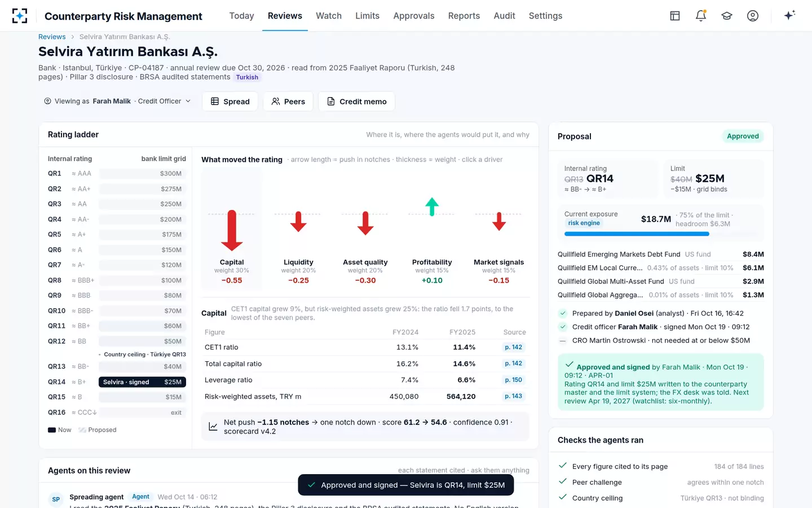Select the Market signals driver arrow
This screenshot has width=812, height=508.
499,221
